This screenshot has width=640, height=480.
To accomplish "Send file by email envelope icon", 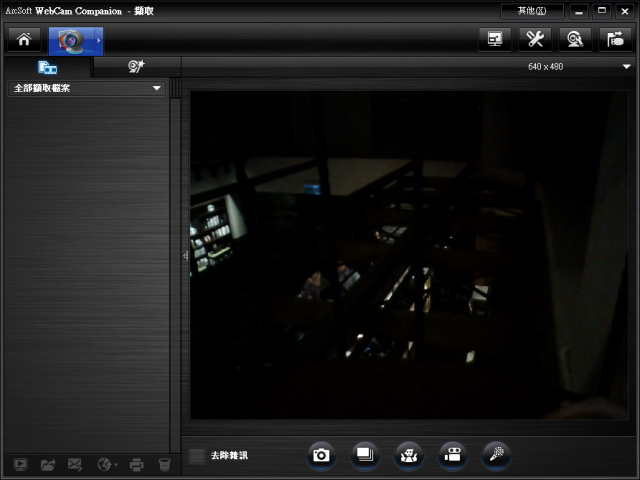I will coord(75,464).
